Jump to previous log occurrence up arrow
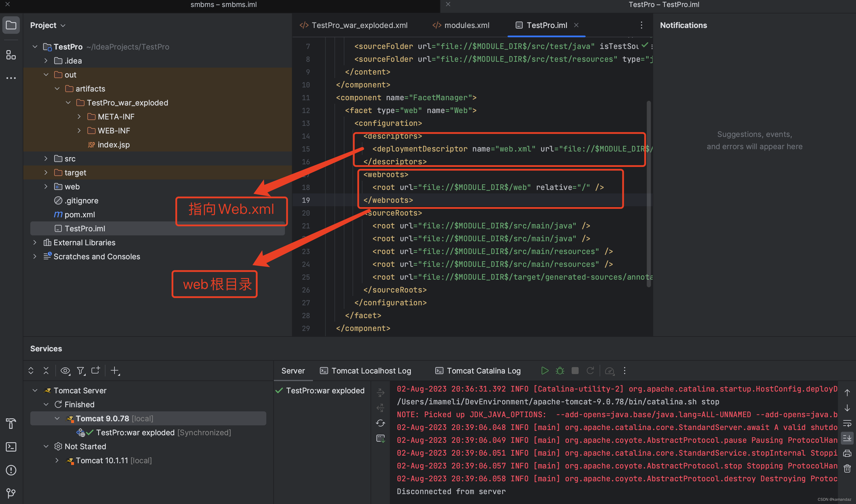The height and width of the screenshot is (504, 856). [847, 393]
